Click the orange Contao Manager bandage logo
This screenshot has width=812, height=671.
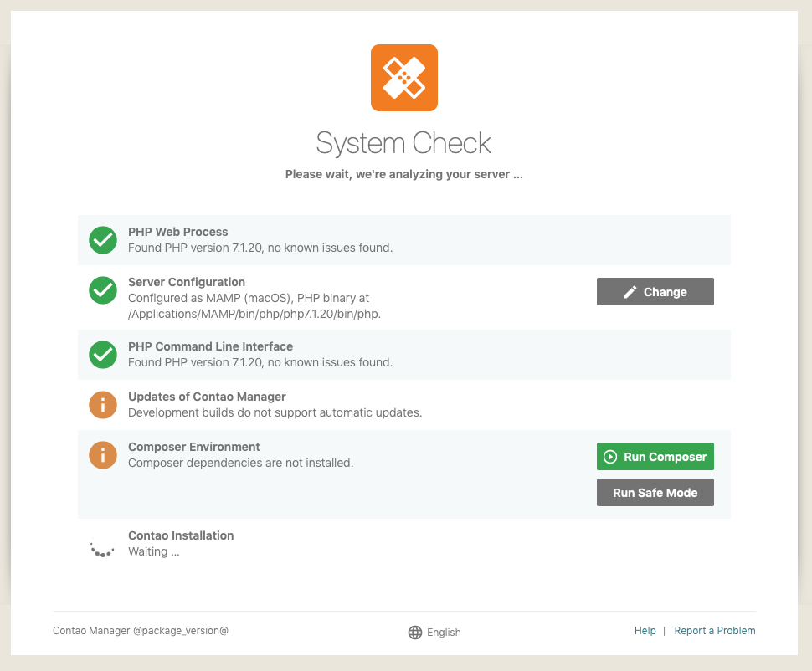[x=404, y=78]
